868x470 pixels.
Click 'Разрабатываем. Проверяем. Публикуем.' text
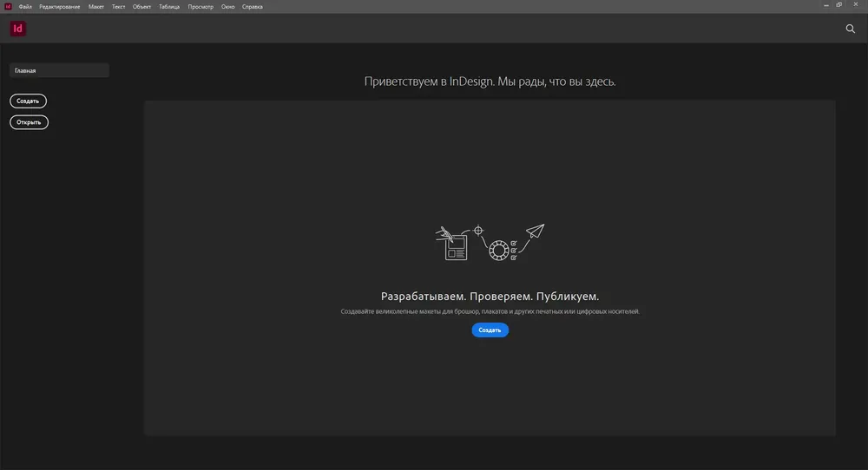coord(490,297)
